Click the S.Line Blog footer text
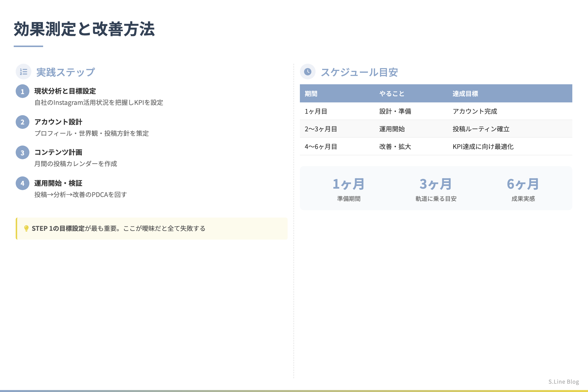588x392 pixels. coord(564,382)
